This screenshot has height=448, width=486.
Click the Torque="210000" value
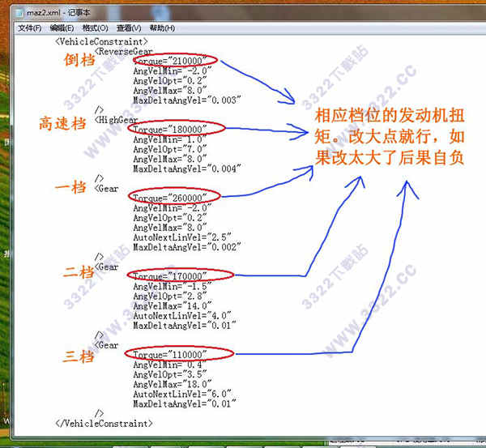(170, 61)
